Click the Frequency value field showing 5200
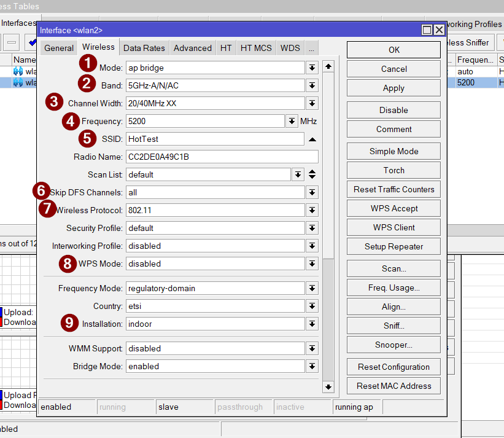The width and height of the screenshot is (504, 438). coord(205,121)
